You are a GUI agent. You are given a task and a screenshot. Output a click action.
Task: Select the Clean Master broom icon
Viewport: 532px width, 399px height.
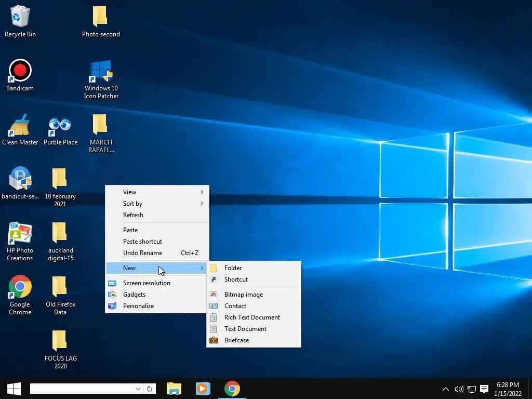[20, 129]
